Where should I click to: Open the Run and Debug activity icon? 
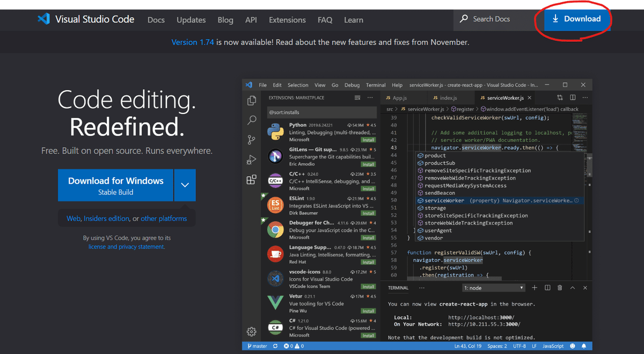point(251,159)
